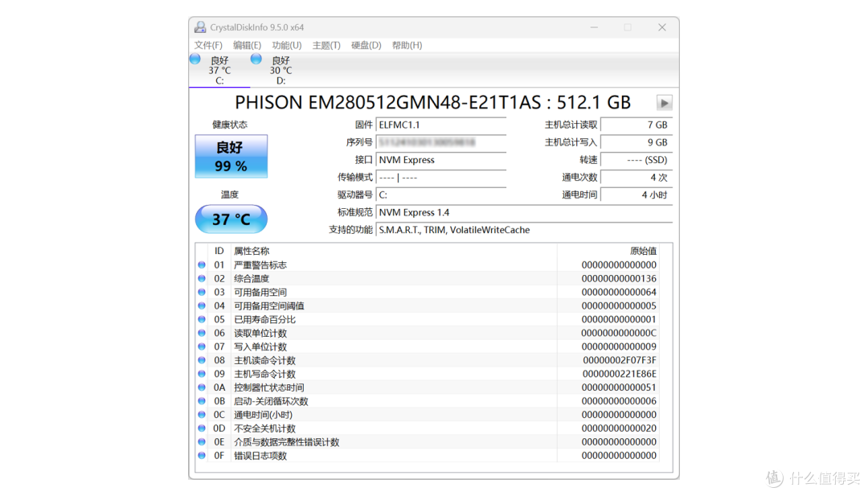The width and height of the screenshot is (868, 496).
Task: Click the status dot for row 0F 错误日志项数
Action: coord(202,456)
